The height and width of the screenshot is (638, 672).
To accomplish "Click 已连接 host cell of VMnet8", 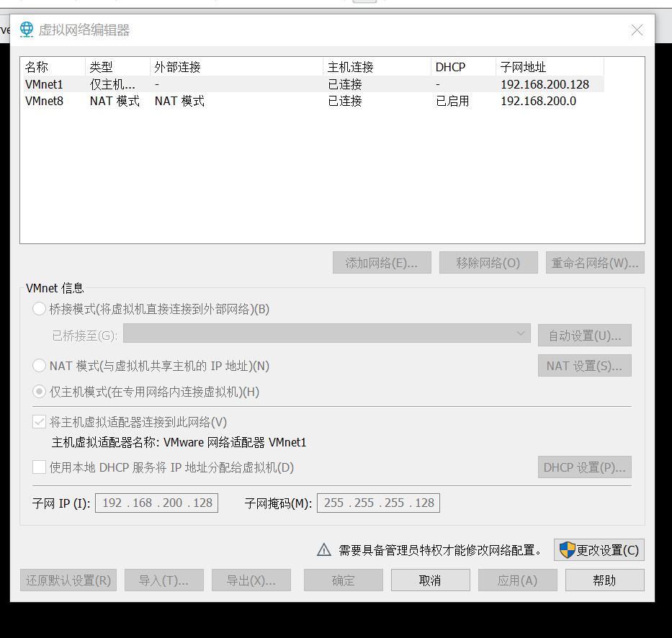I will (x=344, y=101).
